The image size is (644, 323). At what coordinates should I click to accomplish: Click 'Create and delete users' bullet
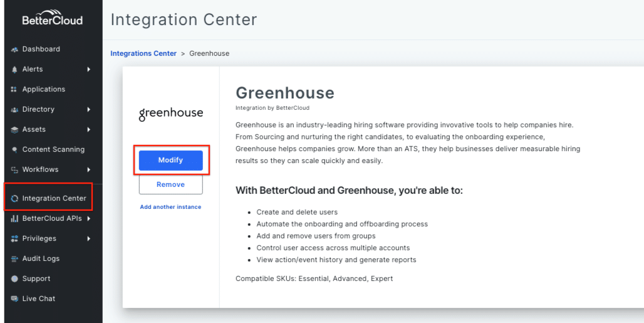297,212
